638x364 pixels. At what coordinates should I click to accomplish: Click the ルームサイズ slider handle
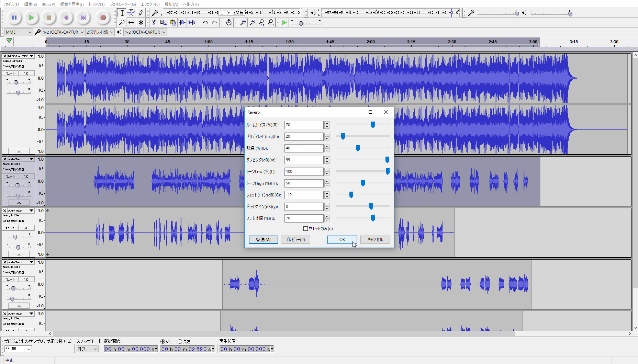coord(373,125)
